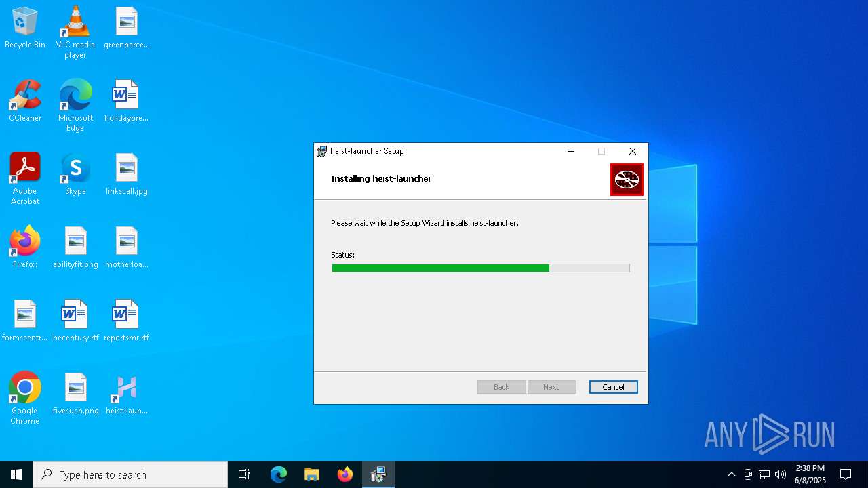Select the holidaypre Word document icon
The width and height of the screenshot is (868, 488).
(x=127, y=101)
